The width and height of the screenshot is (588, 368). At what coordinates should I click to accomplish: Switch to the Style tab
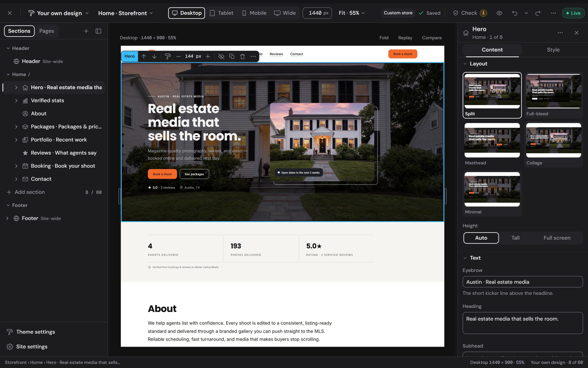pyautogui.click(x=553, y=50)
